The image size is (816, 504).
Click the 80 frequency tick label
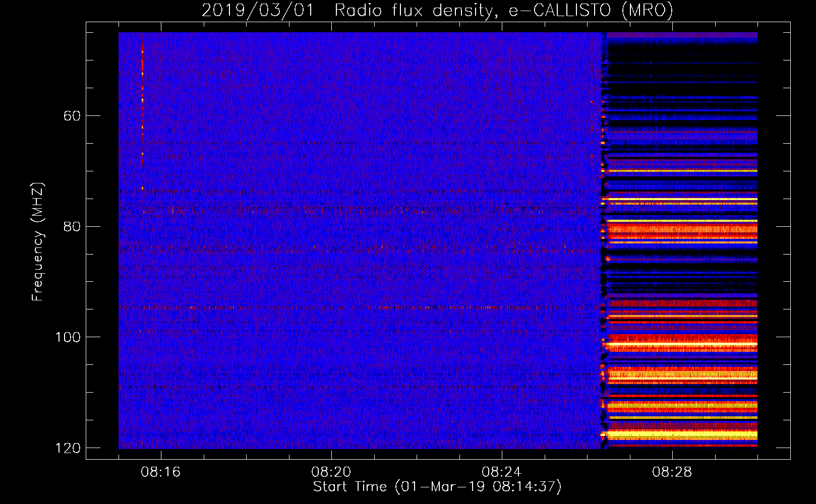tap(72, 226)
